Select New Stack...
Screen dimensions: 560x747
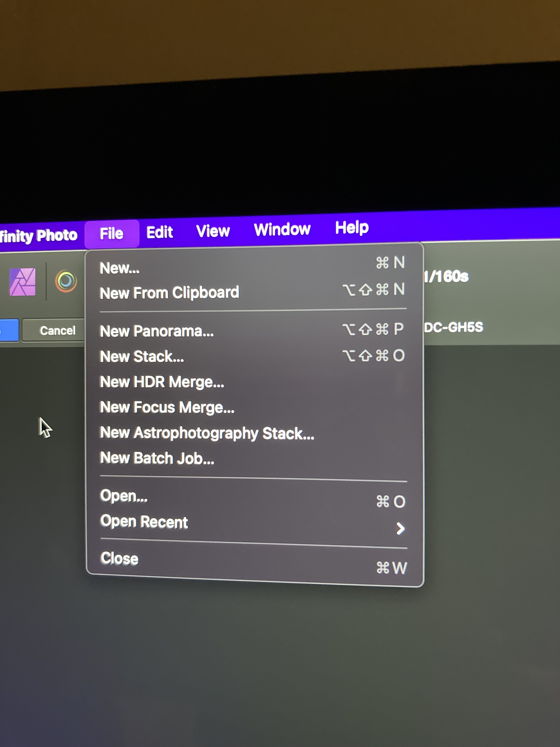pyautogui.click(x=253, y=356)
